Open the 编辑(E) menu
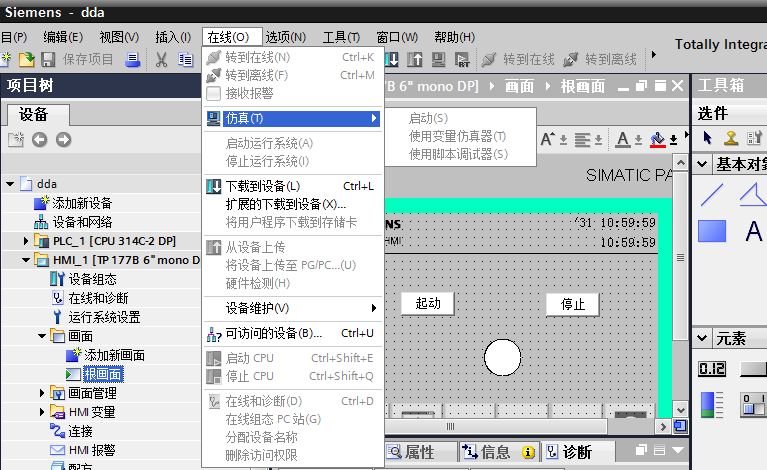 63,37
